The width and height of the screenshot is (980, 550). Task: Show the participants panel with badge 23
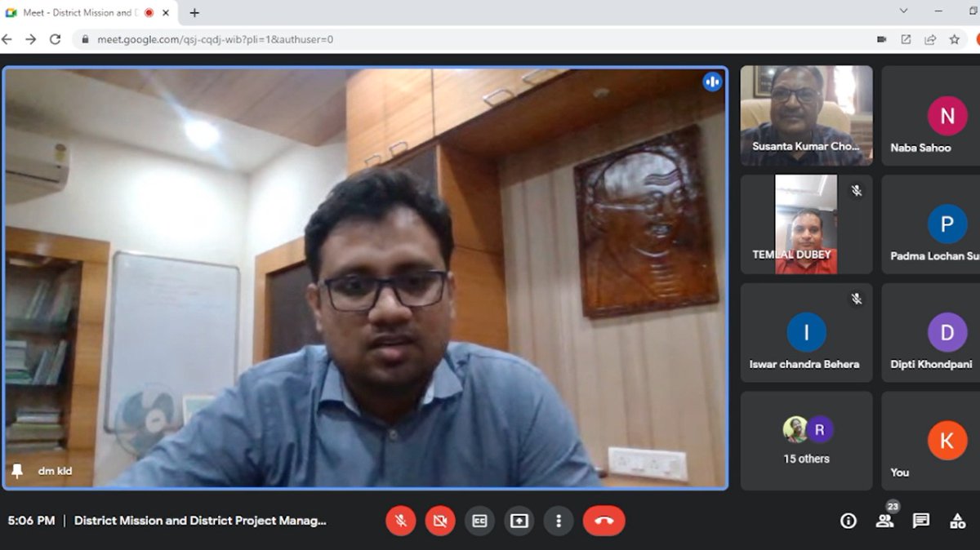884,521
